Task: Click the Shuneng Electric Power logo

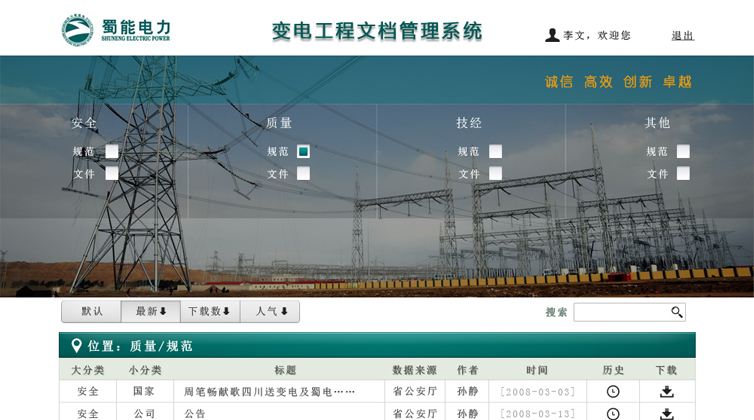Action: tap(116, 30)
